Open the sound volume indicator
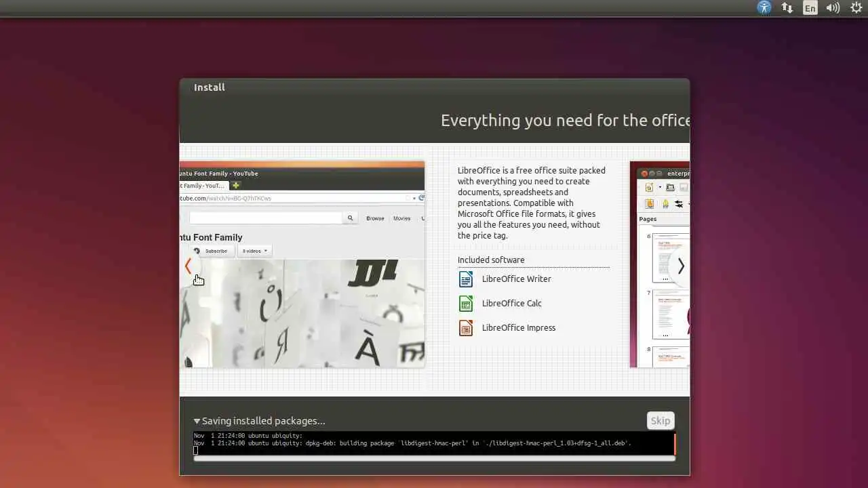Image resolution: width=868 pixels, height=488 pixels. [833, 8]
